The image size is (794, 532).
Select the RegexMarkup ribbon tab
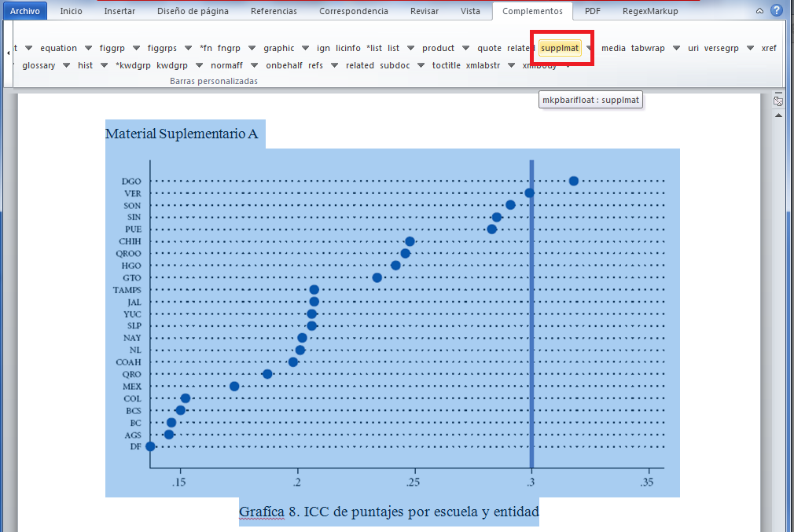(x=649, y=12)
